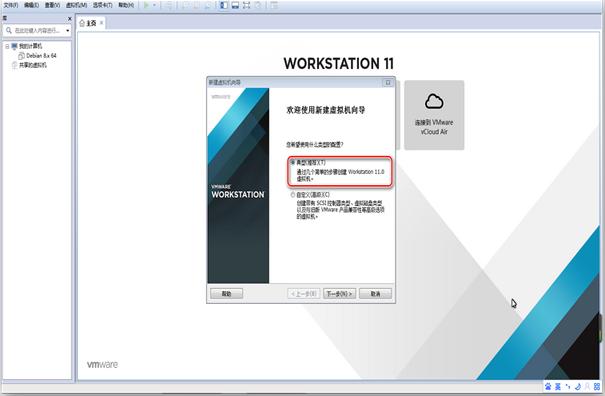Close the 主页 home tab

coord(101,23)
